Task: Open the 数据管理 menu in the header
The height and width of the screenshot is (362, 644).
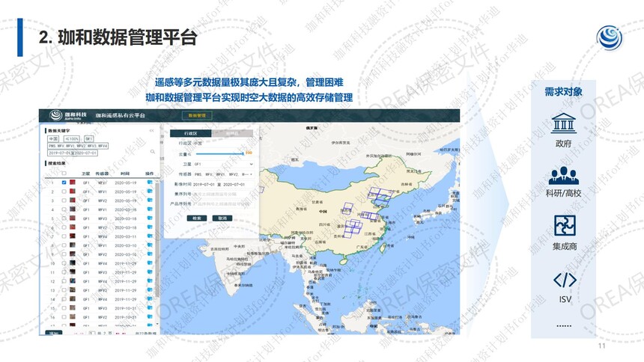Action: (197, 116)
